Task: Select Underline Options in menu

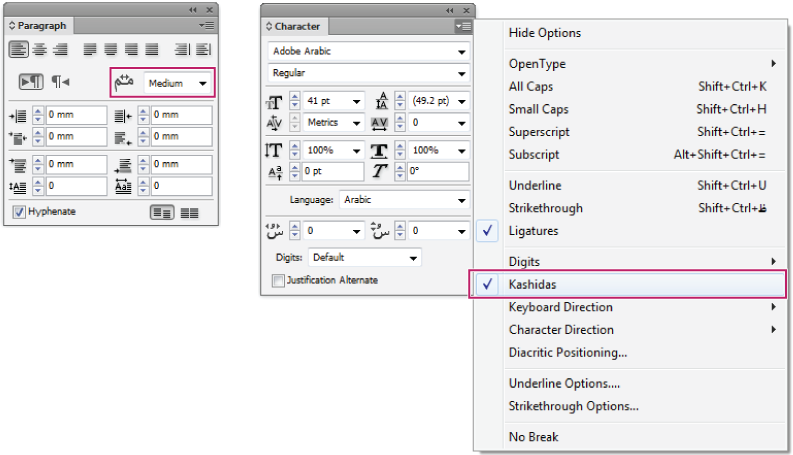Action: (x=564, y=383)
